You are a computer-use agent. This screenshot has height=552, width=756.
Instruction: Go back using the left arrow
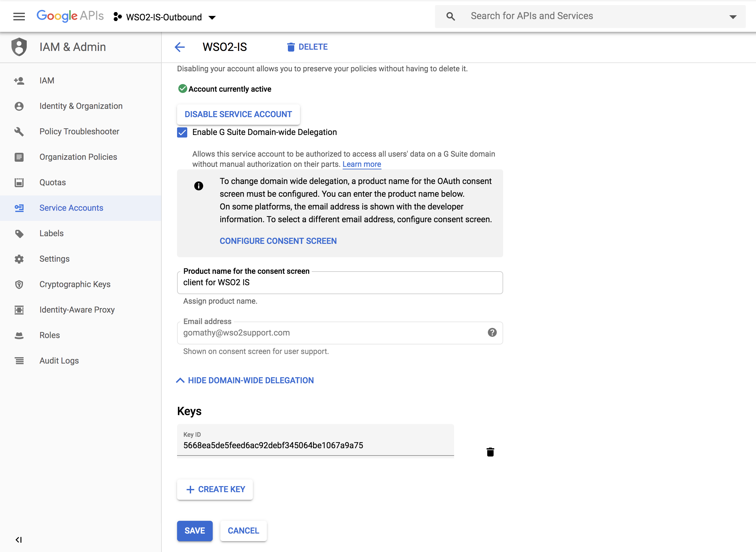[x=180, y=47]
